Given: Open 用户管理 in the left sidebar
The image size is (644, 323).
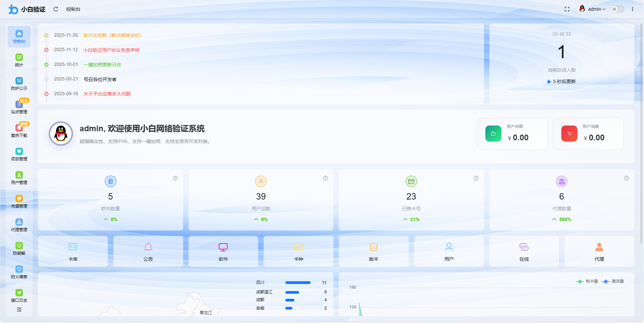Looking at the screenshot, I should coord(19,177).
